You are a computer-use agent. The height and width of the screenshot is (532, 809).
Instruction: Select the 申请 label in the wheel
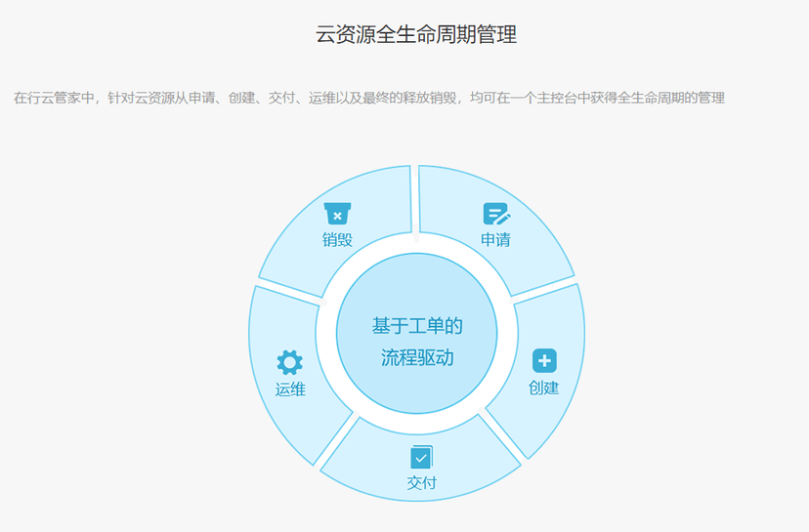click(x=495, y=240)
